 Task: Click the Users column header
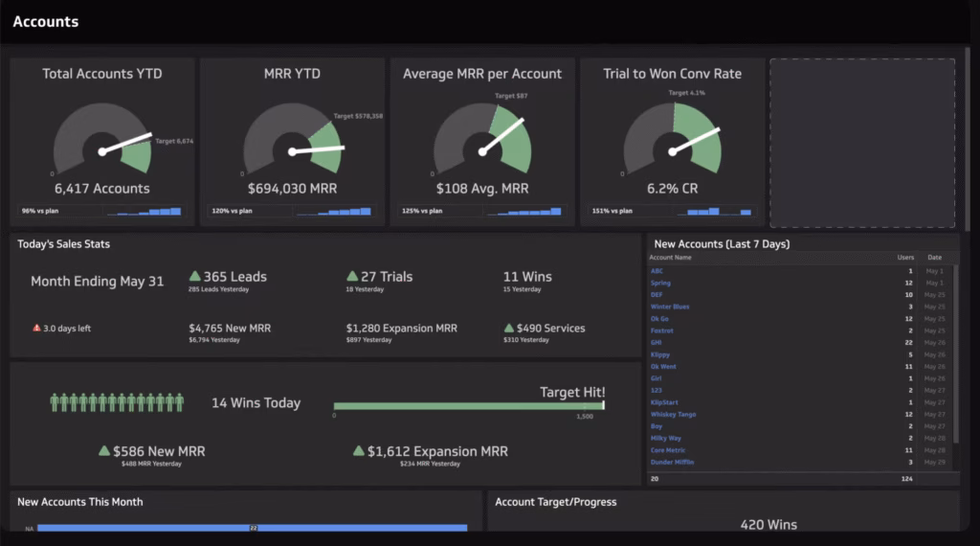905,258
